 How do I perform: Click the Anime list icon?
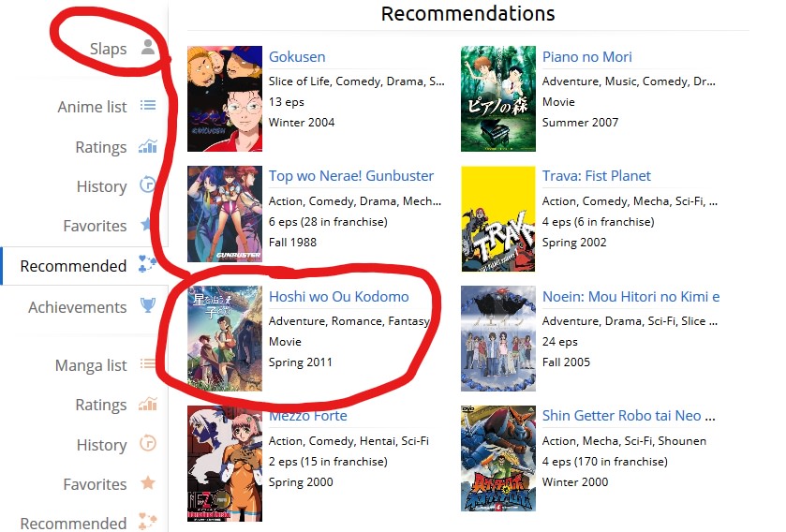pos(147,106)
